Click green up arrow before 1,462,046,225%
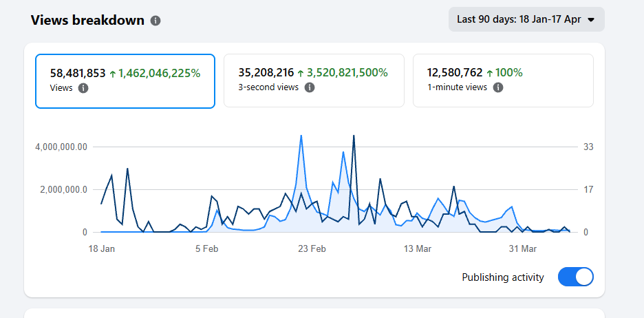 click(113, 73)
